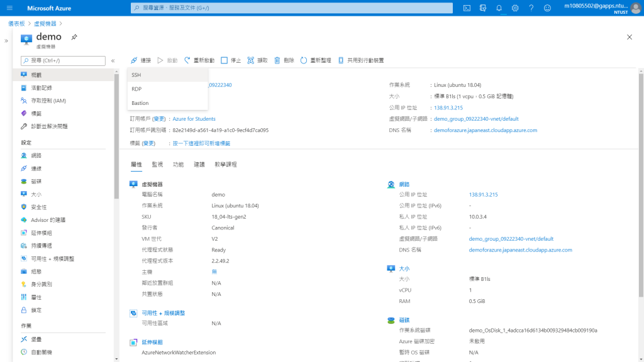Open vnet/default link in the 網路 properties section
The height and width of the screenshot is (362, 644).
pos(511,238)
